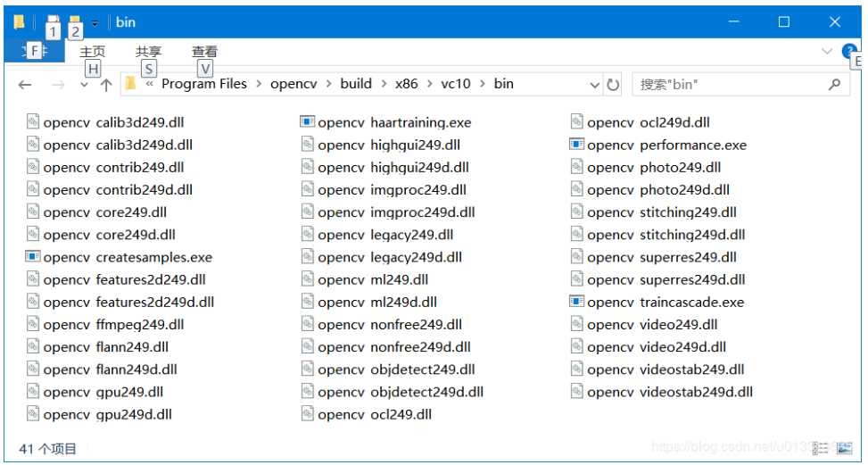This screenshot has width=868, height=465.
Task: Select the file name opencv_legacy249.dll
Action: click(385, 235)
